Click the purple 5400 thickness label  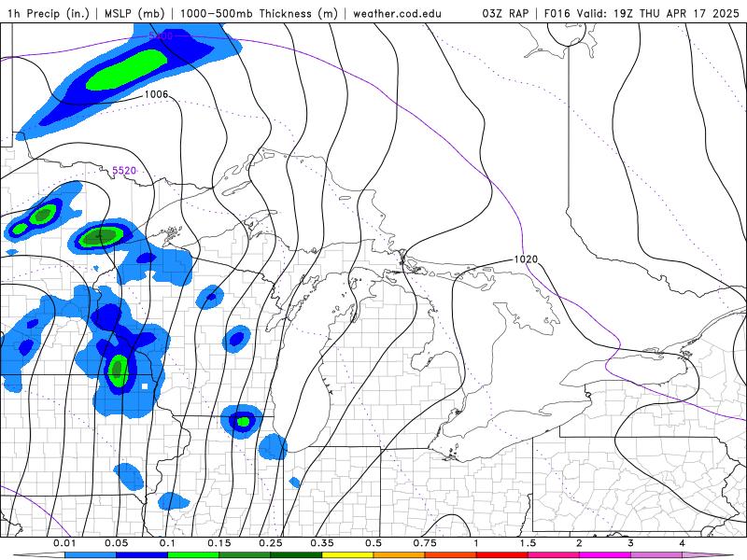[x=161, y=35]
